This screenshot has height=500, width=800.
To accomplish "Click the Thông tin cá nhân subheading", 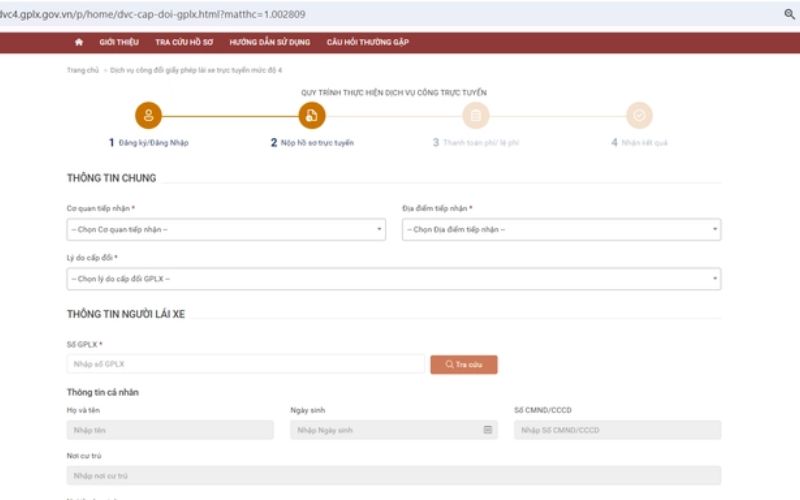I will tap(103, 392).
